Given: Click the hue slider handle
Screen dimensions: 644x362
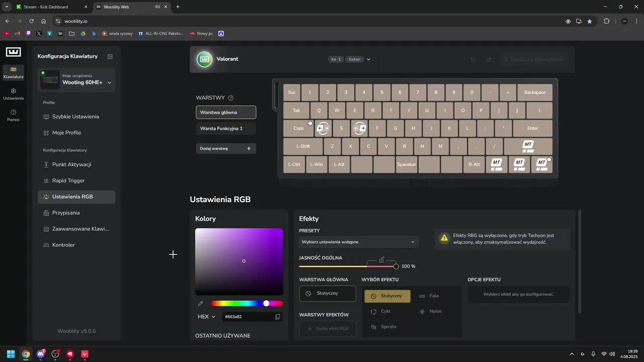Looking at the screenshot, I should coord(266,303).
